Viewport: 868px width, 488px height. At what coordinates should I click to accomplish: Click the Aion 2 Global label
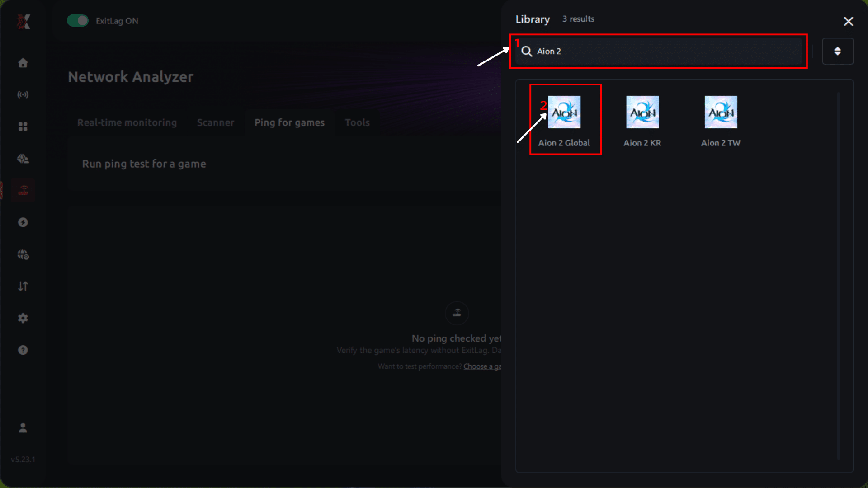tap(564, 143)
